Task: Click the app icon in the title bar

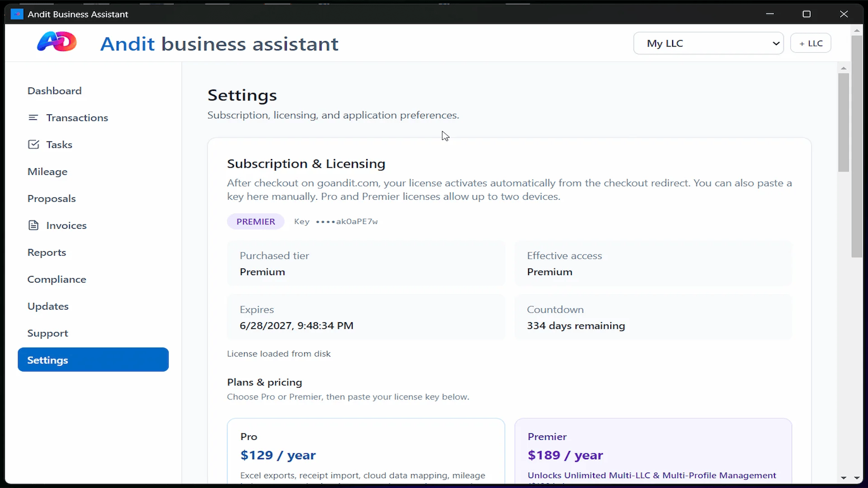Action: click(x=17, y=14)
